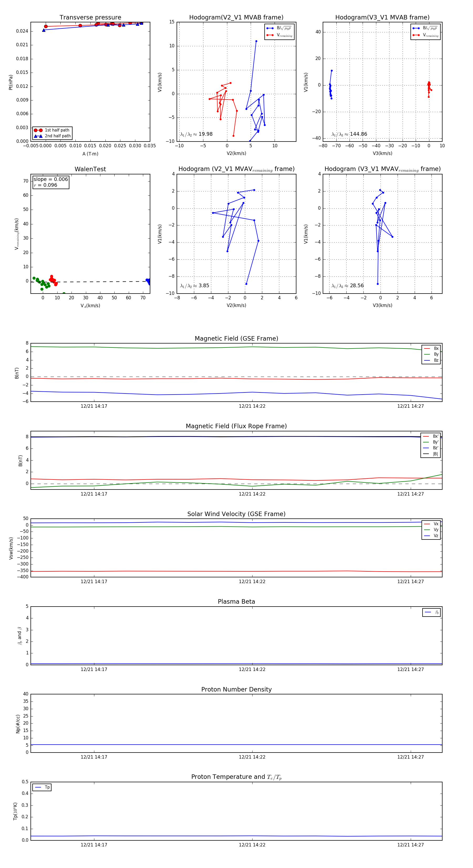Click the 'Hodogram (V2_V1 MVAVremaining frame)' title

click(236, 169)
